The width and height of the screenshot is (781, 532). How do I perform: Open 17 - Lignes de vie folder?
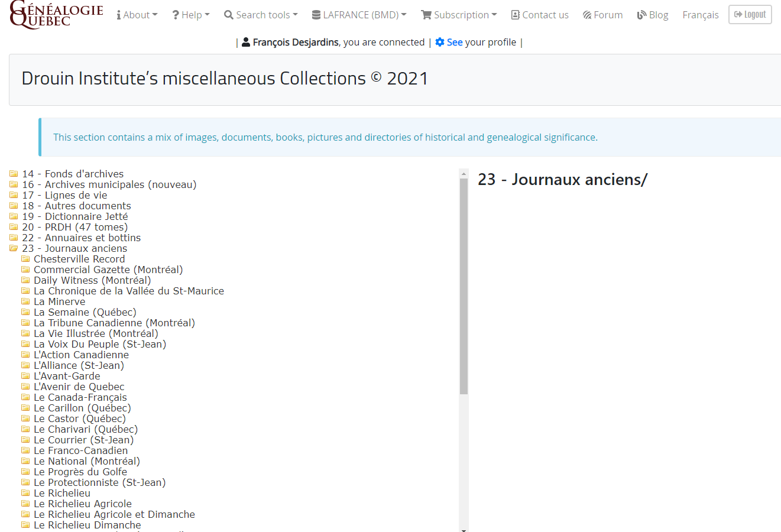(x=64, y=195)
